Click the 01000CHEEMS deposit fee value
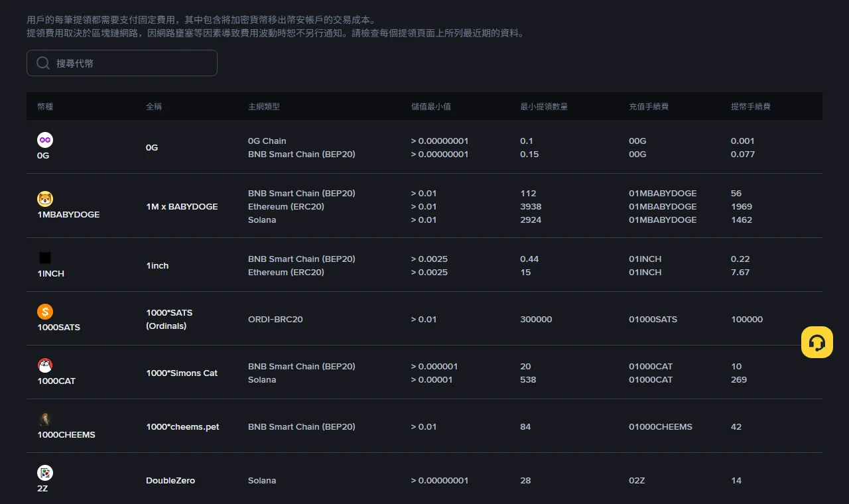 point(661,426)
